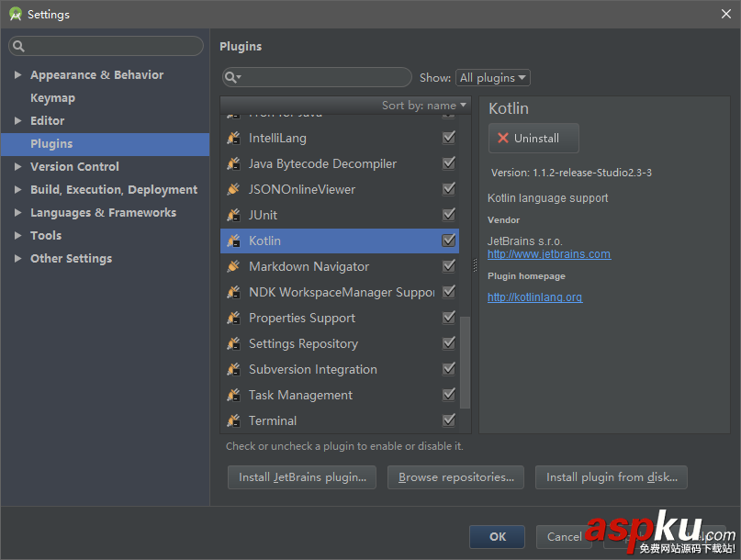Click the Kotlin plugin icon
Viewport: 741px width, 560px height.
tap(233, 241)
